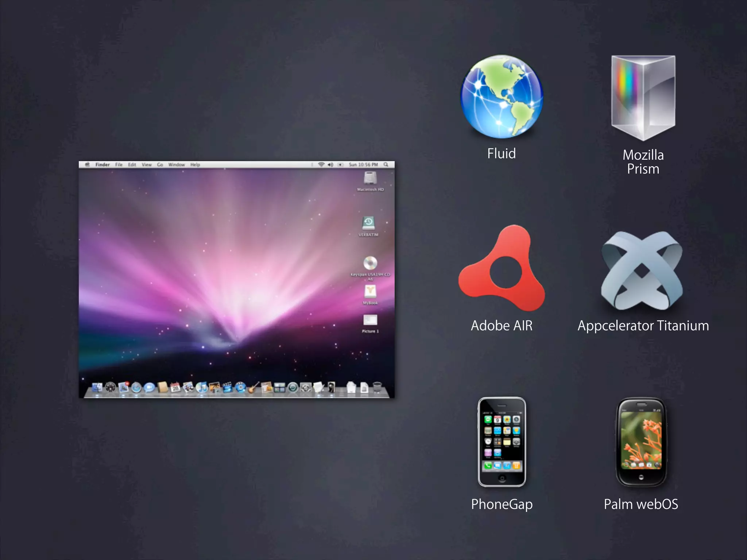Open the Help menu
The width and height of the screenshot is (747, 560).
195,165
